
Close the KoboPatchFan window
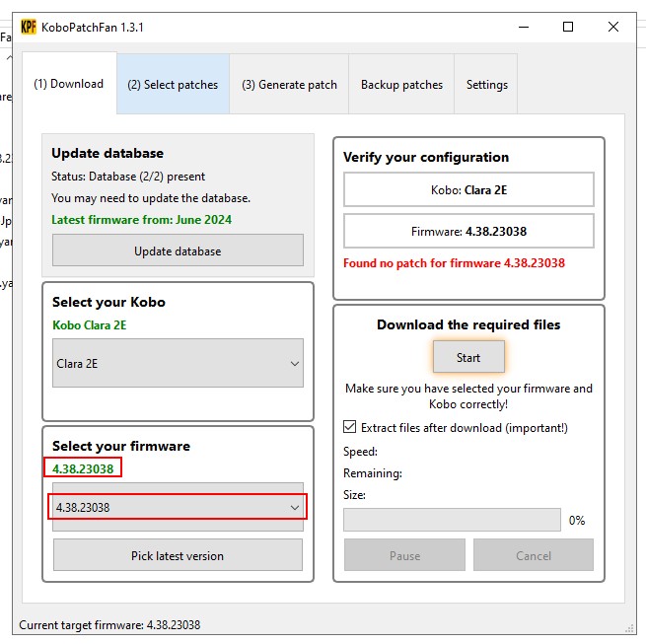click(614, 28)
